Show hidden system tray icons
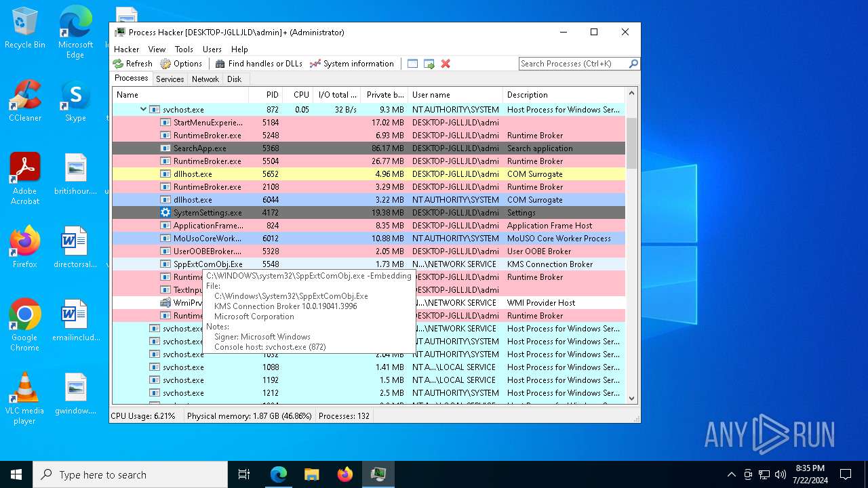The image size is (868, 488). 731,474
